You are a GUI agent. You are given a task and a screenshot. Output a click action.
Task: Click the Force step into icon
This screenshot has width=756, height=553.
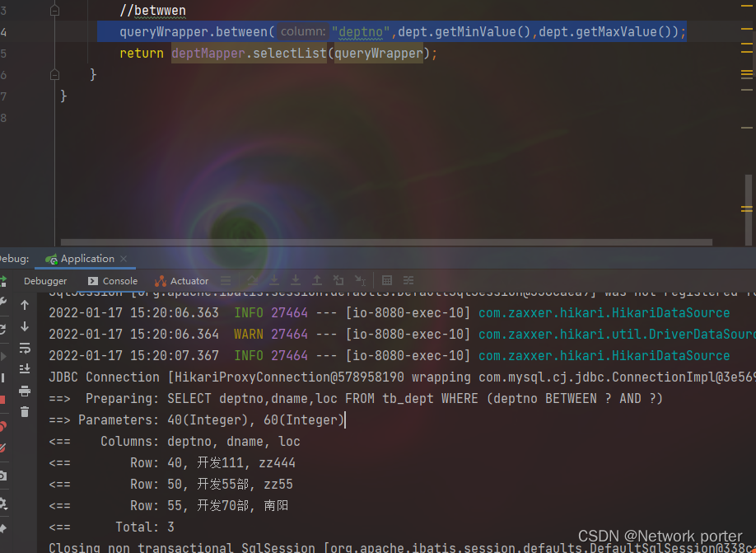(296, 280)
